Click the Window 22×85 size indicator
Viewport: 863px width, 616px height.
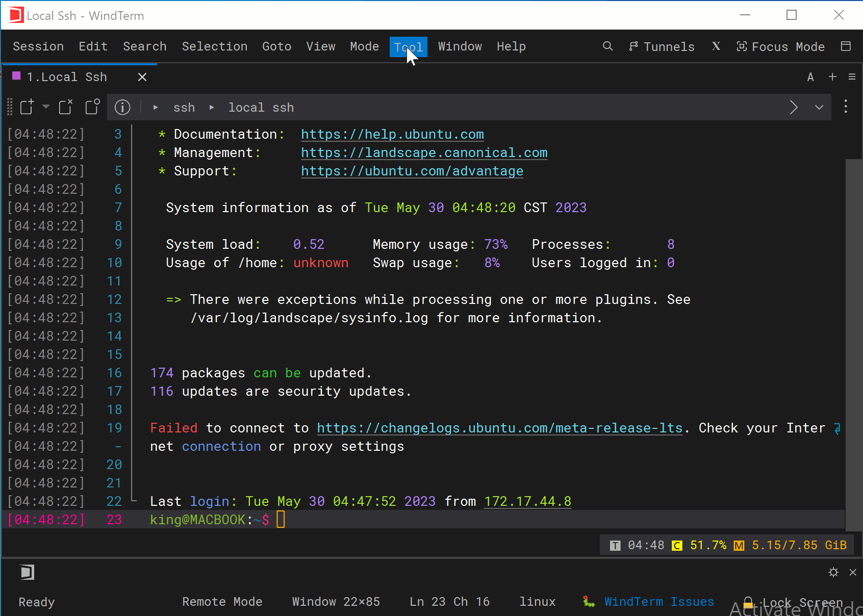[x=336, y=602]
